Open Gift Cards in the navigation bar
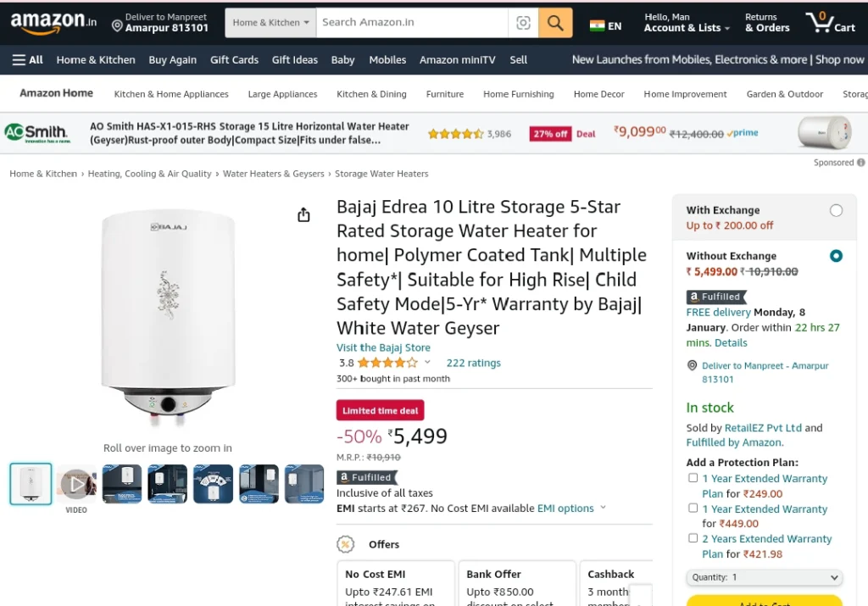This screenshot has width=868, height=606. pos(234,60)
